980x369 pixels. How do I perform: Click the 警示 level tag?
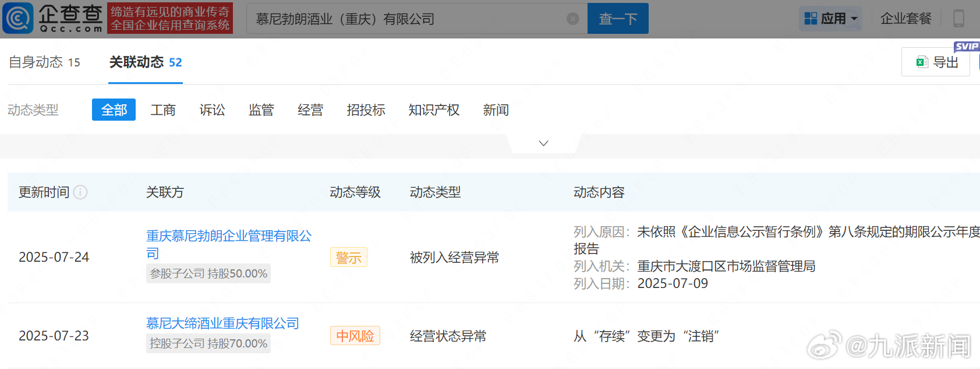point(349,258)
